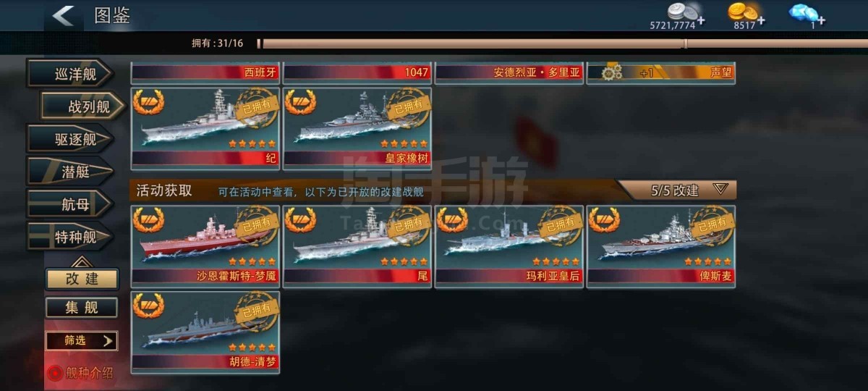Switch to the 巡洋舰 tab
This screenshot has width=868, height=391.
[x=70, y=74]
